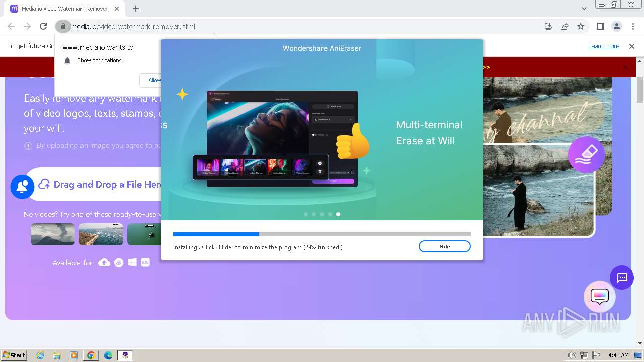Select the third carousel dot in installer
Image resolution: width=644 pixels, height=362 pixels.
(x=322, y=214)
